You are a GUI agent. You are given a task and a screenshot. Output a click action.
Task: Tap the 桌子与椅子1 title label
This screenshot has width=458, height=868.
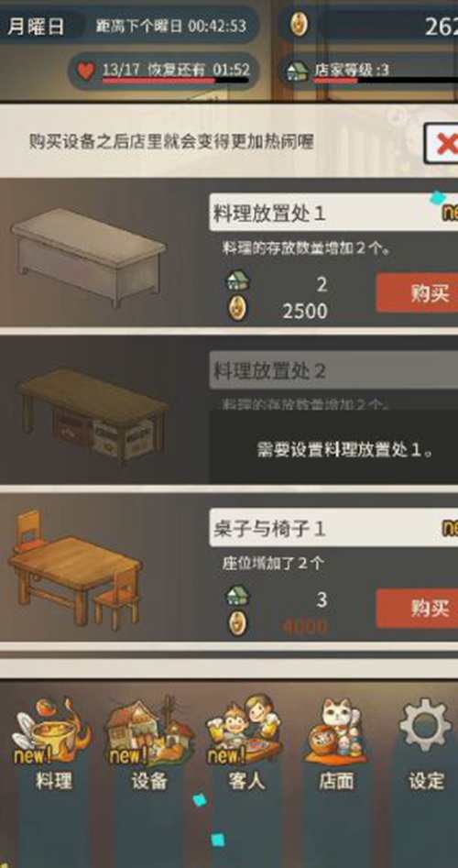click(268, 529)
